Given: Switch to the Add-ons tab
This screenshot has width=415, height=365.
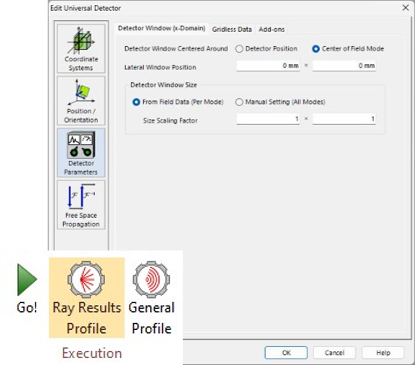Looking at the screenshot, I should click(x=272, y=29).
